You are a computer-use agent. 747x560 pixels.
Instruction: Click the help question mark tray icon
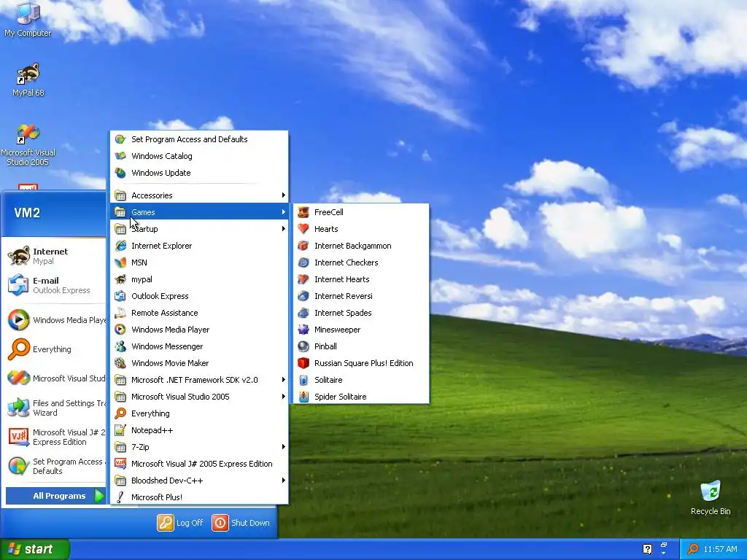click(x=648, y=549)
